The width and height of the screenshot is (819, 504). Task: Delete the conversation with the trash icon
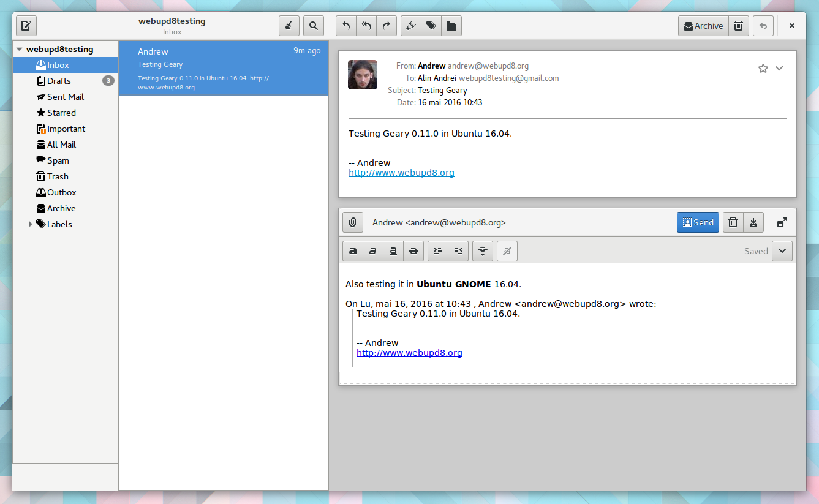point(739,26)
